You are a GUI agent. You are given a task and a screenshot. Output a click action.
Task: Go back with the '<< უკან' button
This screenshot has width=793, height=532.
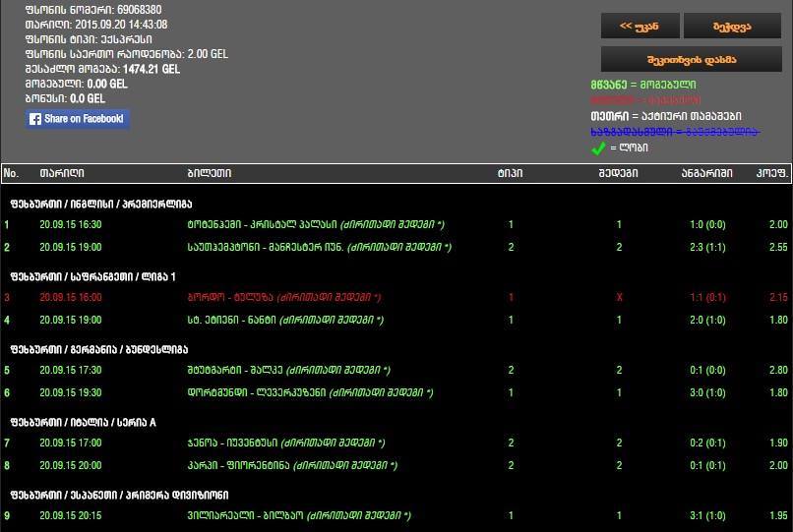pyautogui.click(x=640, y=26)
